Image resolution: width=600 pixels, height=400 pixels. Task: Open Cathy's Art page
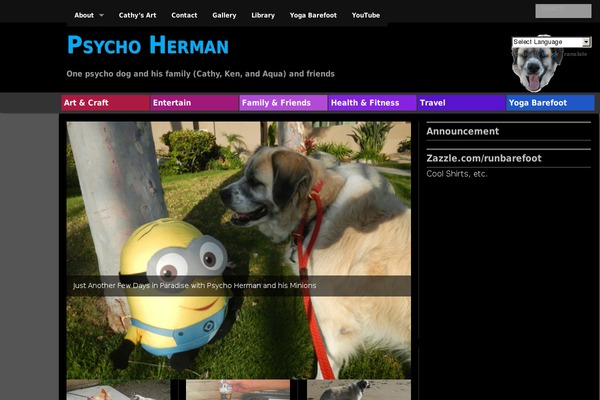(x=137, y=15)
